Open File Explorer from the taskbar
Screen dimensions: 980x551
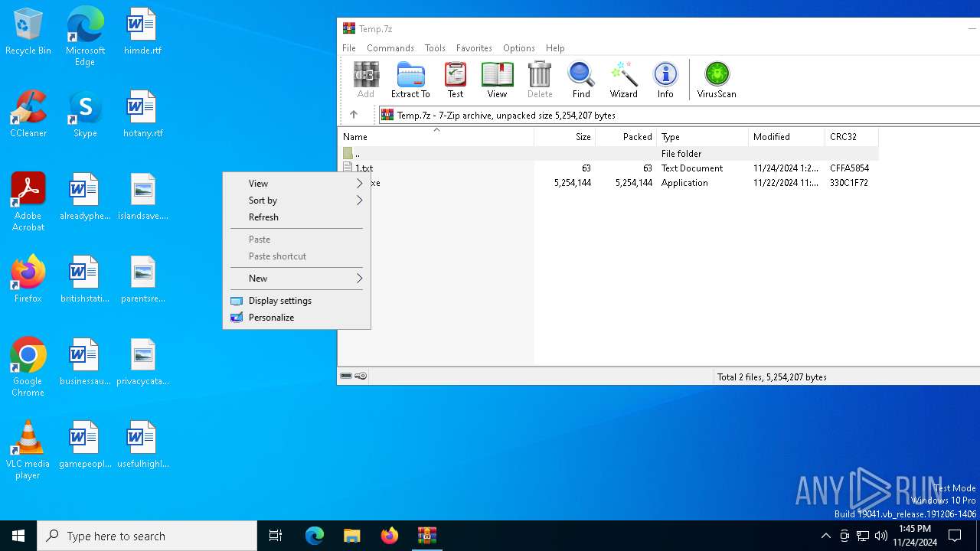[x=351, y=536]
